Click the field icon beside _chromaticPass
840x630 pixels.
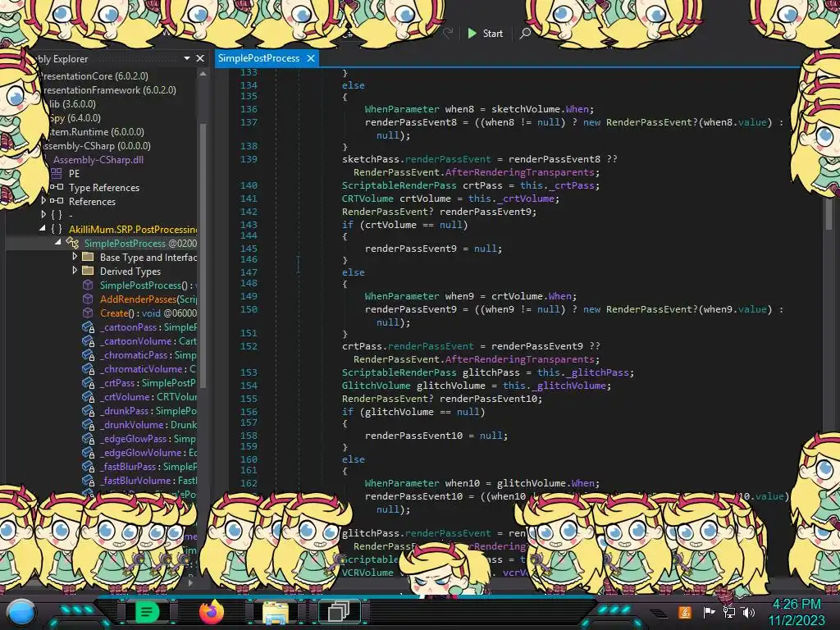89,354
